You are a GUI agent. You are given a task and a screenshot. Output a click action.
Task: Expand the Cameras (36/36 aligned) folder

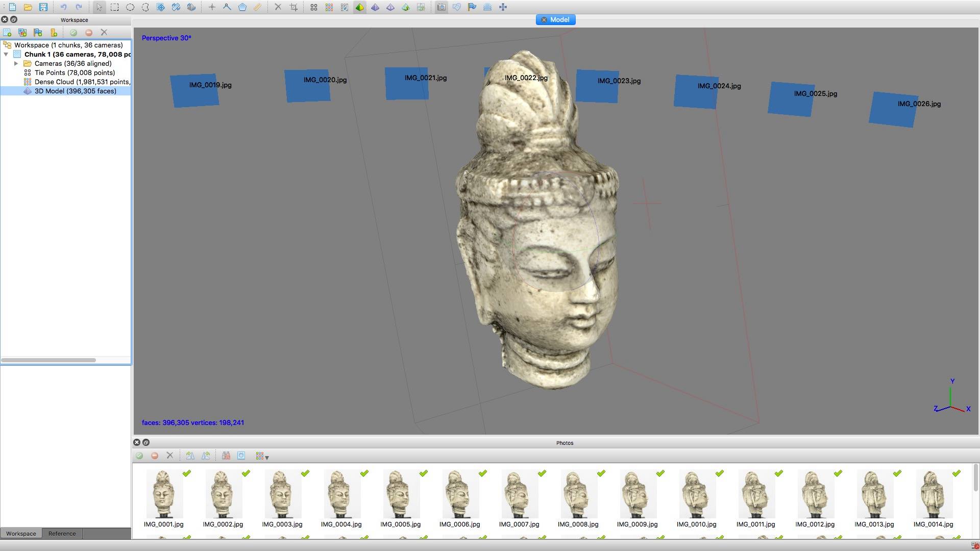coord(16,63)
